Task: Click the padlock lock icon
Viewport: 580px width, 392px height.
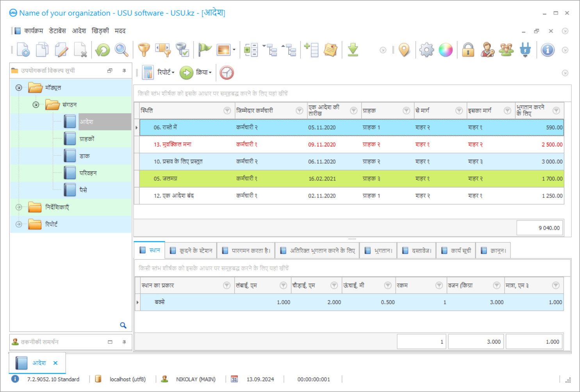Action: tap(468, 50)
